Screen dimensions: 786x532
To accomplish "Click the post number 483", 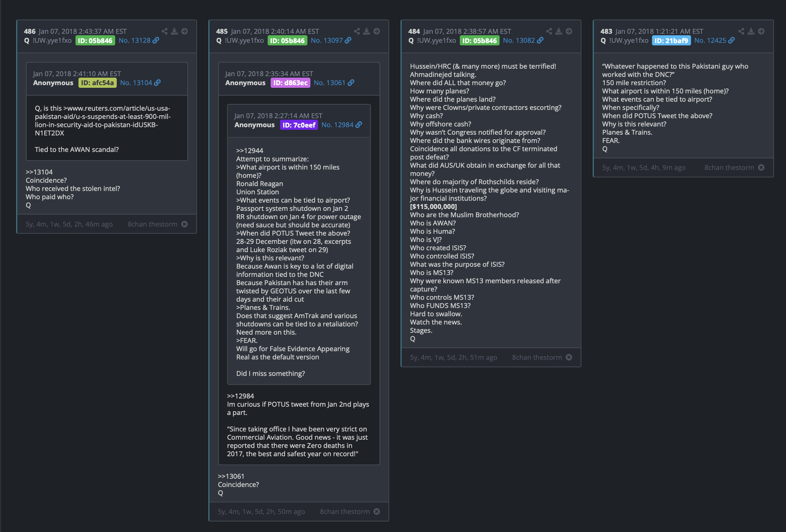I will point(606,31).
